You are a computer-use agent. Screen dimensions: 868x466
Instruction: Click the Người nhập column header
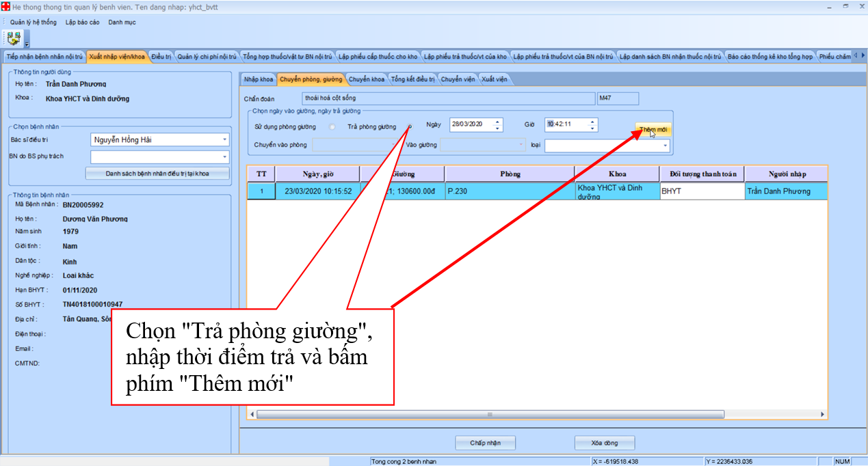pyautogui.click(x=786, y=174)
